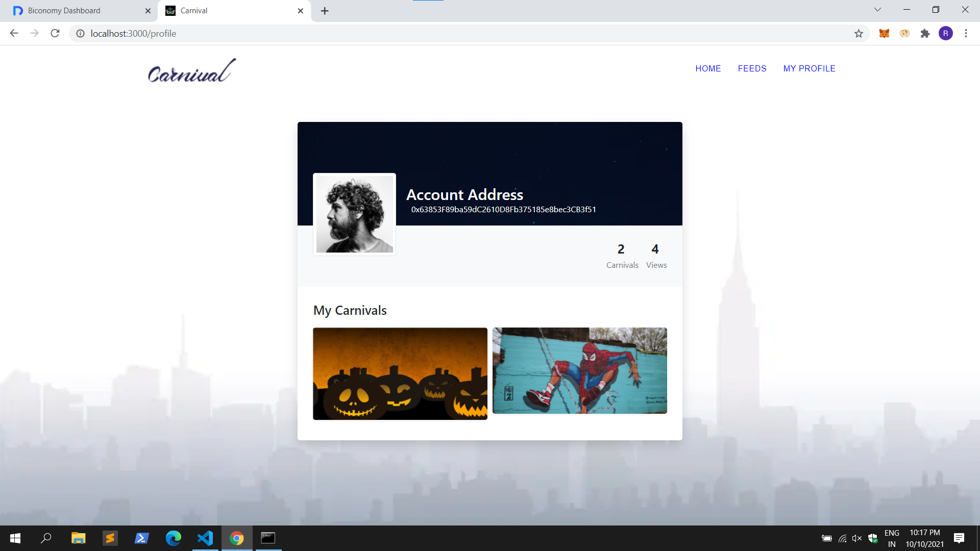Click the HOME navigation link
Screen dimensions: 980x551
(708, 68)
